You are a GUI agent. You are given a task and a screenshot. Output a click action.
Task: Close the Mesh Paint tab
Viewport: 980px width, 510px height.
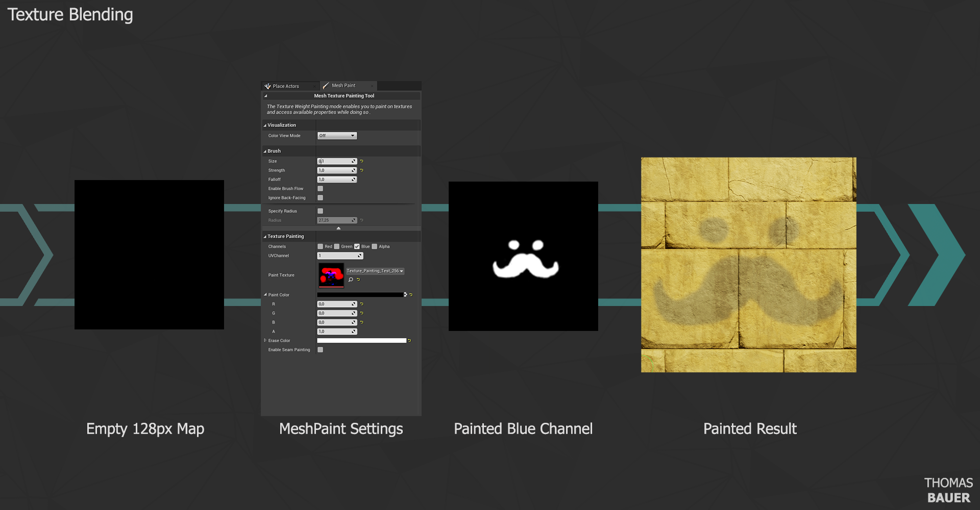pos(372,86)
